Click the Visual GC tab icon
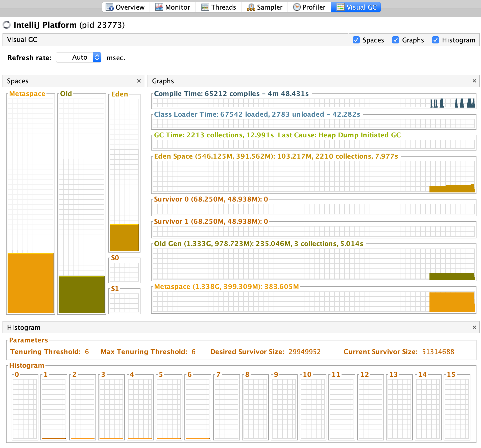 (340, 7)
